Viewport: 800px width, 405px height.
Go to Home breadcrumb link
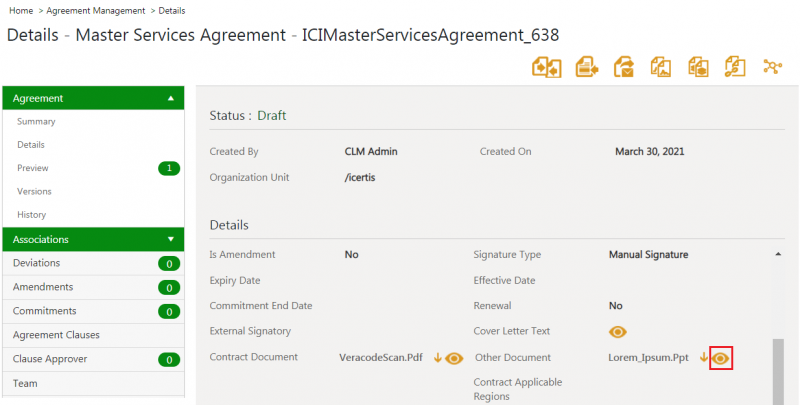[x=21, y=10]
